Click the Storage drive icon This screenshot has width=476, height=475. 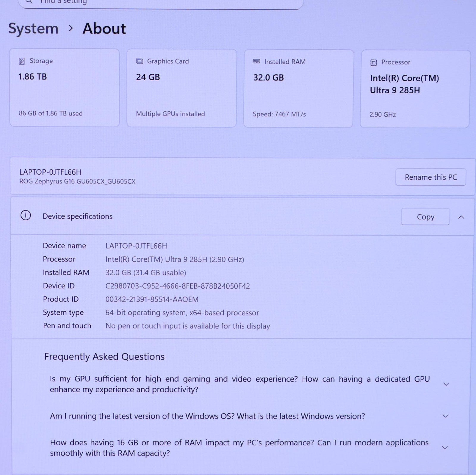22,61
